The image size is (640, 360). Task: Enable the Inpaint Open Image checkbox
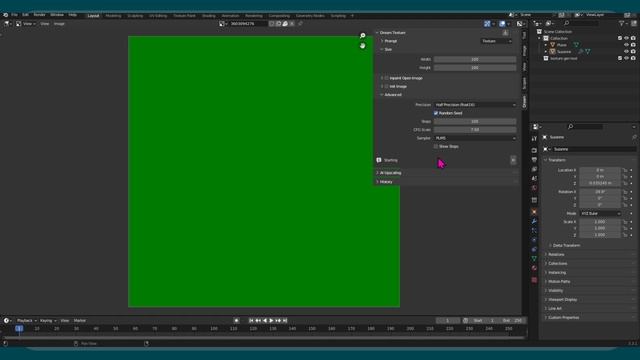pos(387,78)
